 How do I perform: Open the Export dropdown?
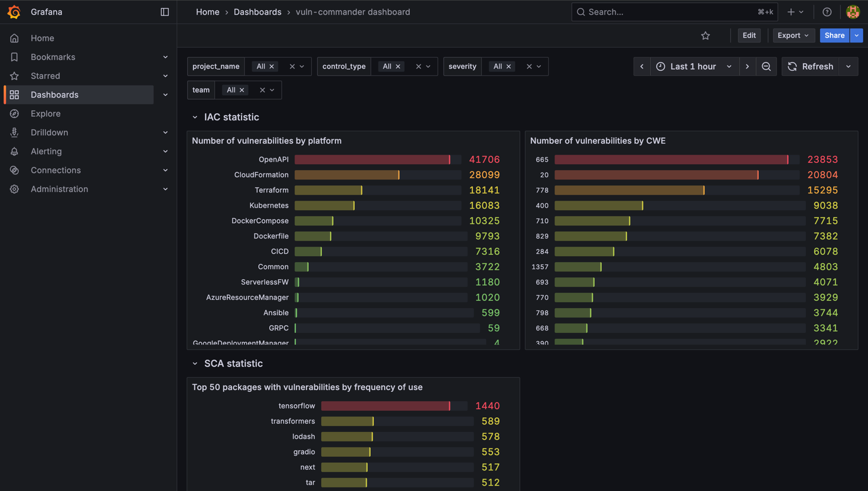point(794,35)
